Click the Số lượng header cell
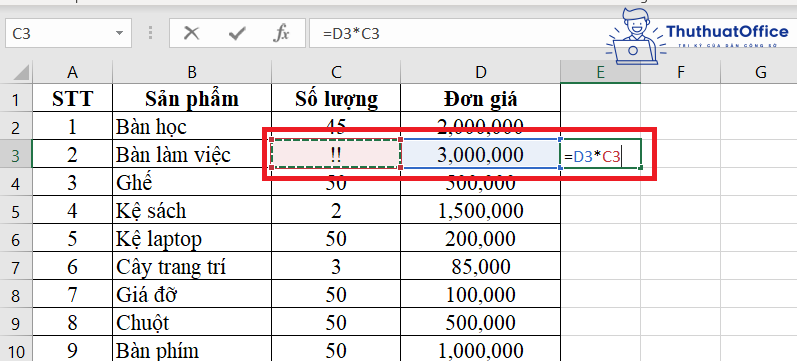The image size is (797, 361). 336,98
